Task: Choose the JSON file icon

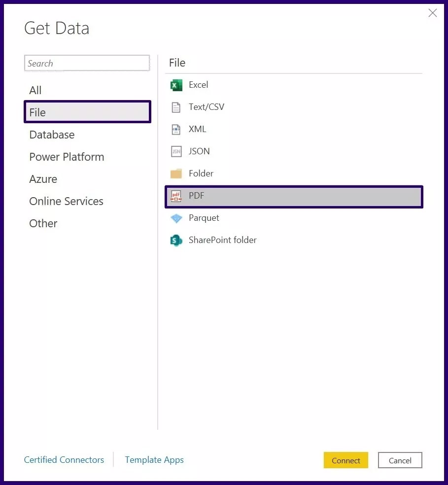Action: tap(176, 152)
